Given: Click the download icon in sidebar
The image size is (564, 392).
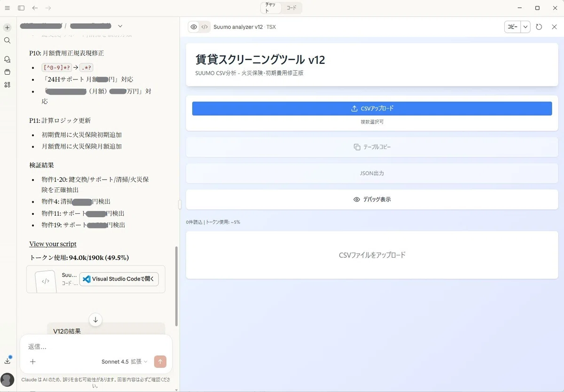Looking at the screenshot, I should tap(7, 361).
